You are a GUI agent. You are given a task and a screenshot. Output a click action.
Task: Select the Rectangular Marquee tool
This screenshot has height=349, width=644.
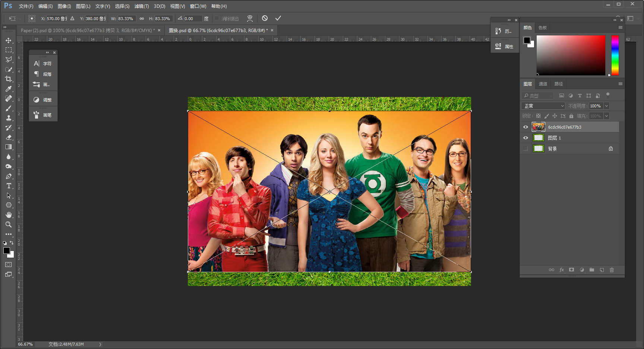[x=9, y=50]
